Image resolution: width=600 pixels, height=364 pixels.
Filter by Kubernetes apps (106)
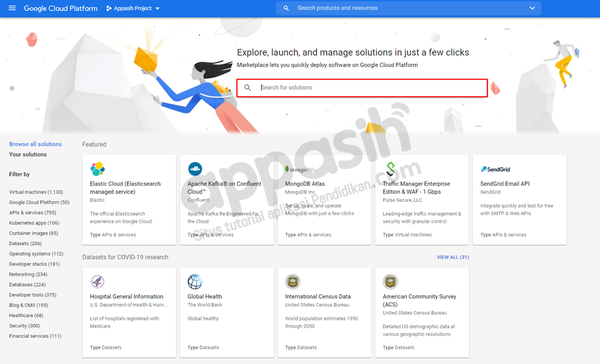34,223
